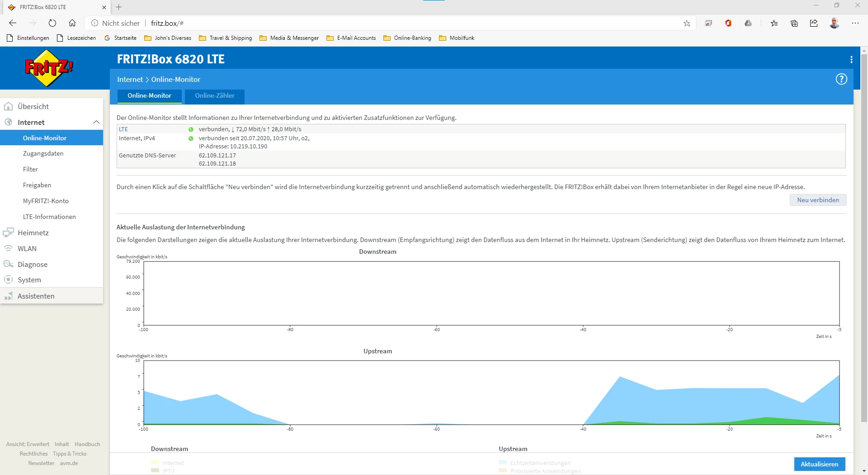Switch to the Online-Zähler tab
Image resolution: width=868 pixels, height=475 pixels.
pyautogui.click(x=215, y=96)
